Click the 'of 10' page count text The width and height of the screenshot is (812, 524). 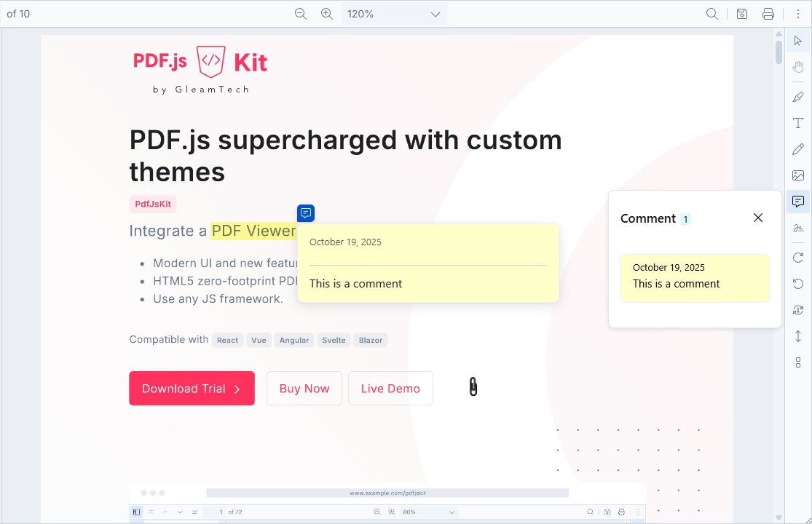click(x=18, y=14)
